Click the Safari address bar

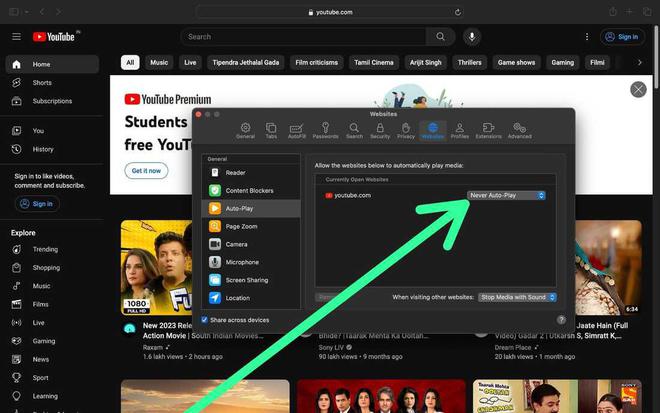pos(330,12)
